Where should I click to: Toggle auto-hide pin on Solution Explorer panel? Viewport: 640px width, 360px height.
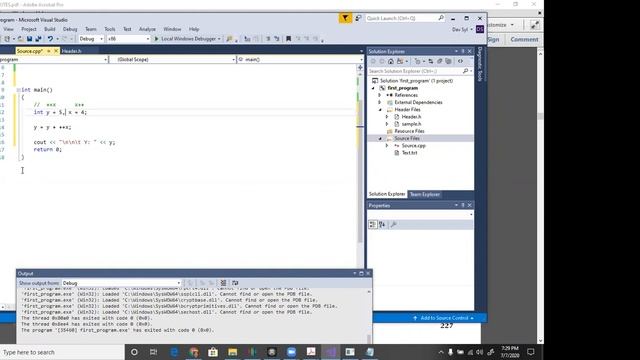(463, 51)
